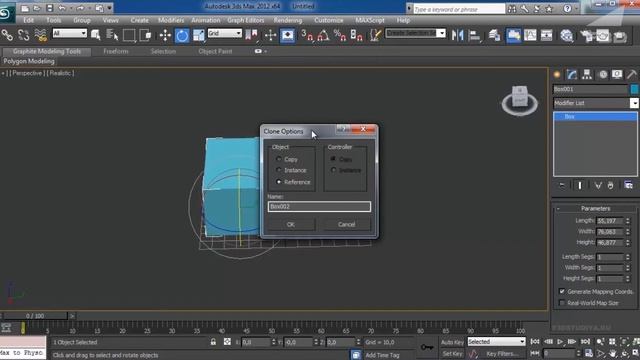
Task: Open the Edit menu
Action: tap(29, 20)
